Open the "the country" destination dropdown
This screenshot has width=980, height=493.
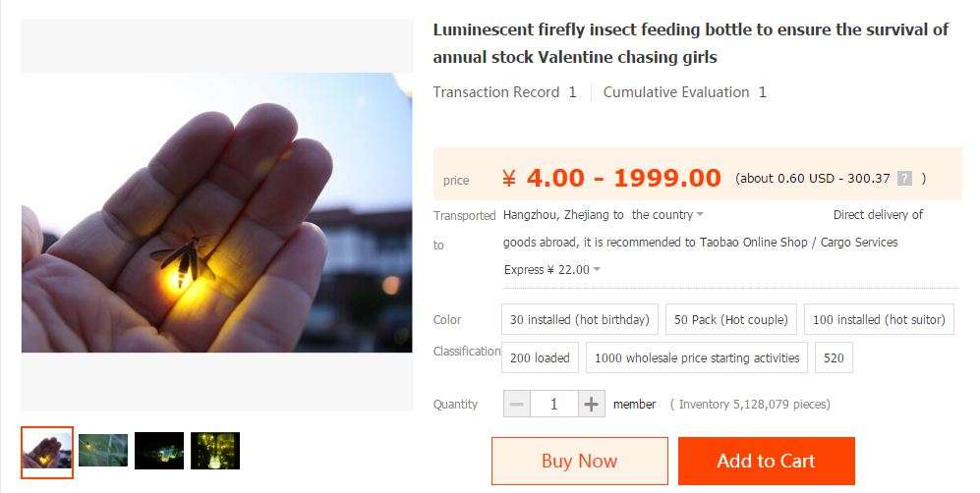coord(667,214)
